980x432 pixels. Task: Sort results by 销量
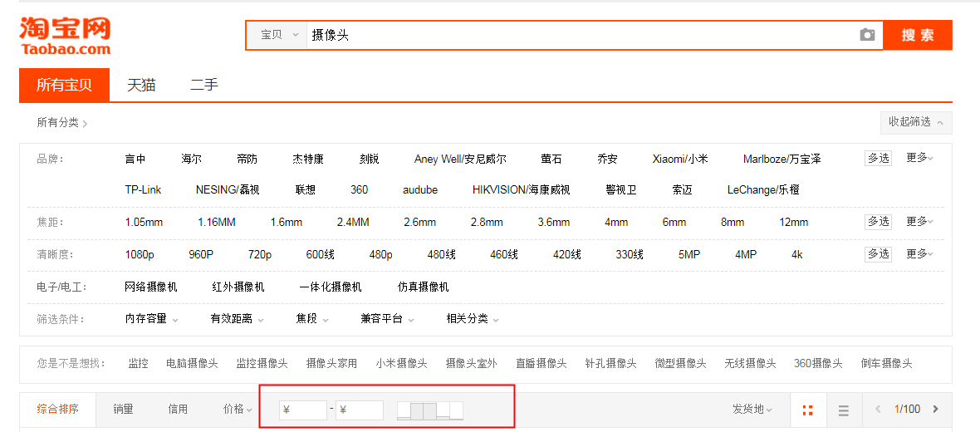coord(123,410)
